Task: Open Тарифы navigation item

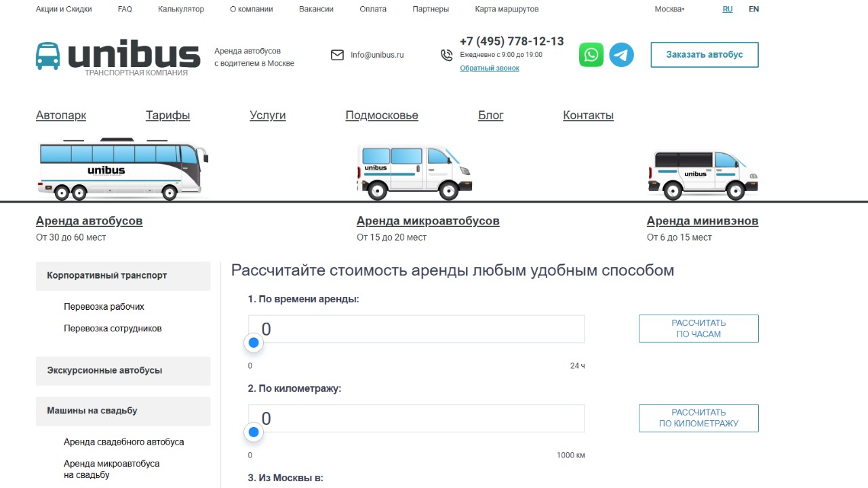Action: [x=167, y=115]
